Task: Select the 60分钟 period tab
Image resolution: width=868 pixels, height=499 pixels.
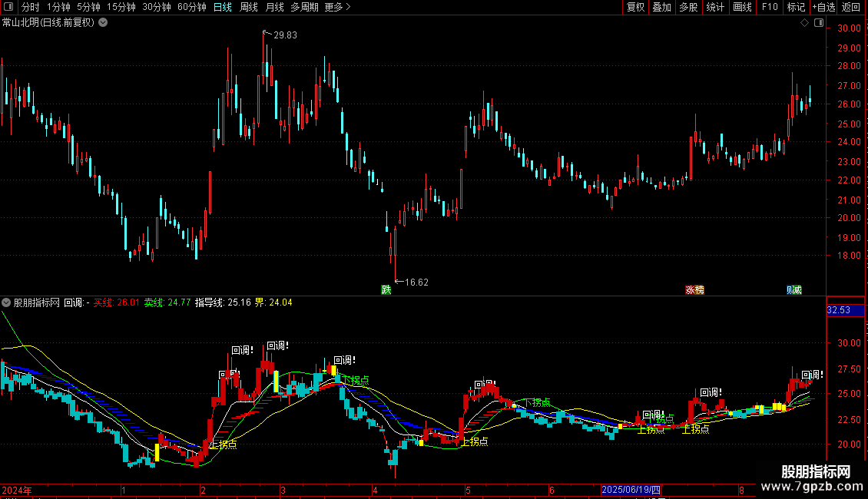Action: coord(191,7)
